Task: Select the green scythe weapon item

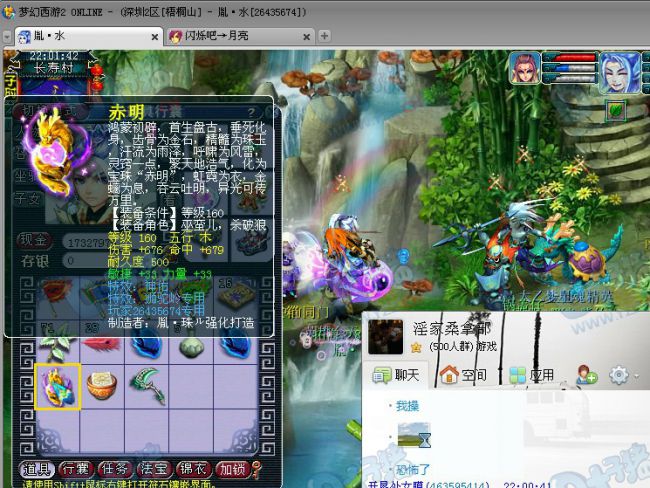Action: [x=148, y=386]
